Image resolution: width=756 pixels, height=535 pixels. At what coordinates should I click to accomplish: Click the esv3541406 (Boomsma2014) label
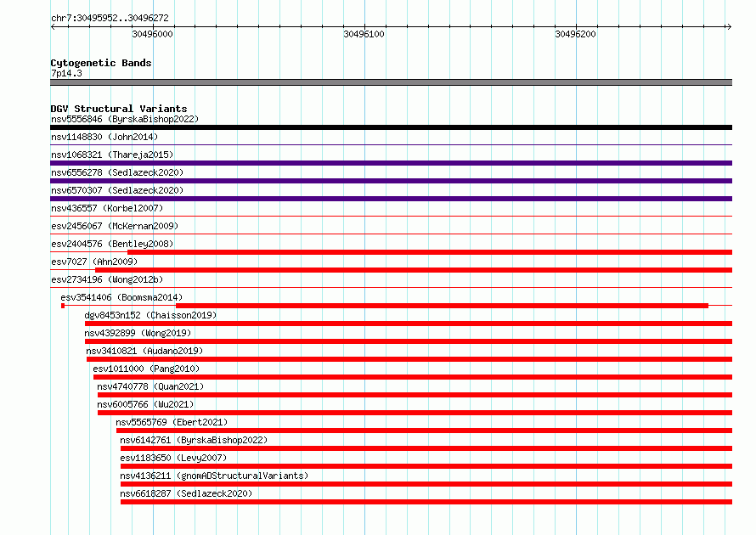click(x=121, y=297)
